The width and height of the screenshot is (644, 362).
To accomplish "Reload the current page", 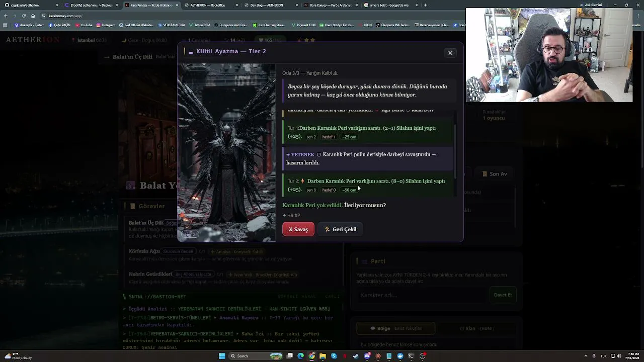I will coord(24,16).
